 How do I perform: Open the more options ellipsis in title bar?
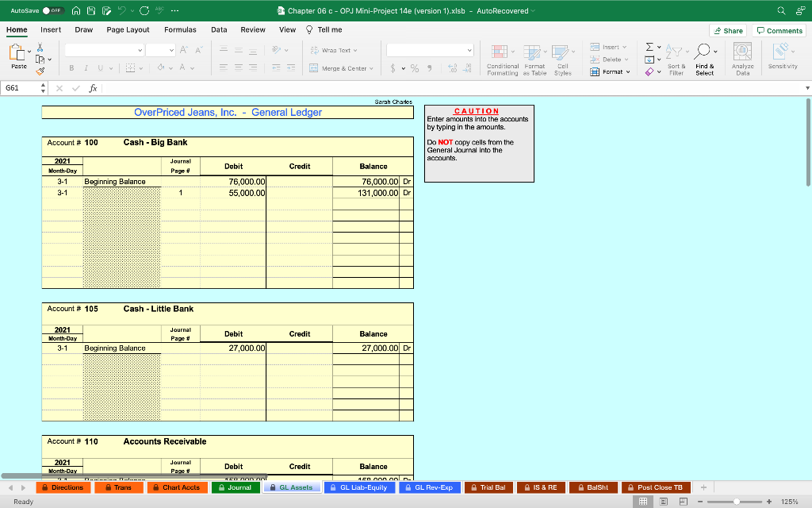point(175,10)
